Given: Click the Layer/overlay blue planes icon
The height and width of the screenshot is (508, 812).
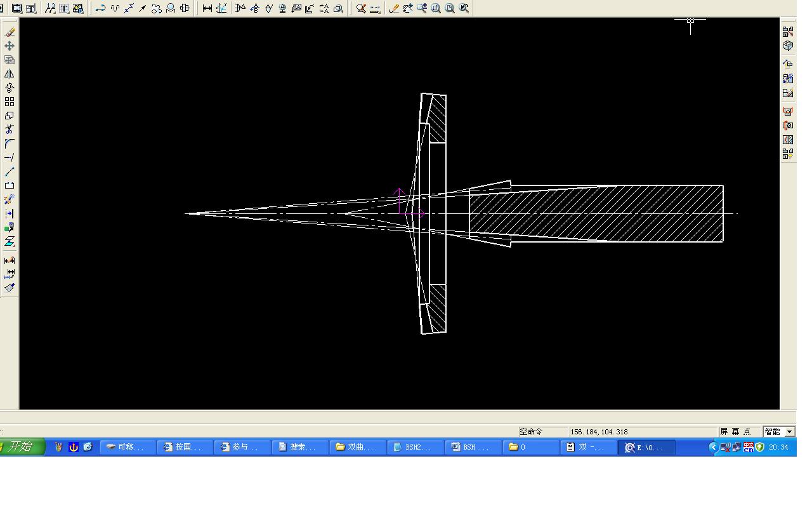Looking at the screenshot, I should point(10,242).
